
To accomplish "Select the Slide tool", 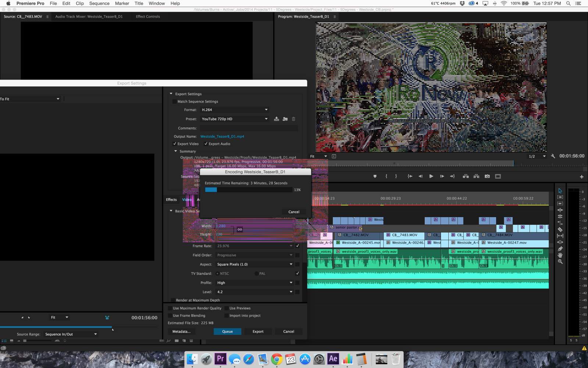I will click(x=560, y=242).
